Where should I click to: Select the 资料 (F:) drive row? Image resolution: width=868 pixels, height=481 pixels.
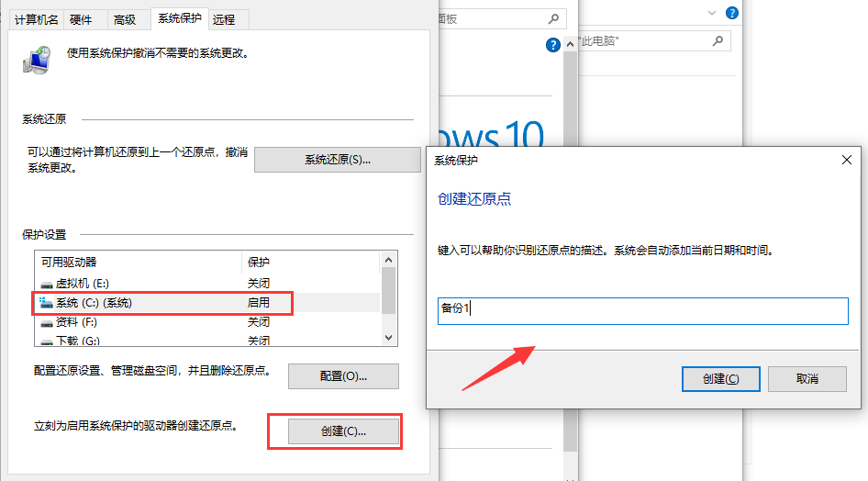[x=207, y=322]
